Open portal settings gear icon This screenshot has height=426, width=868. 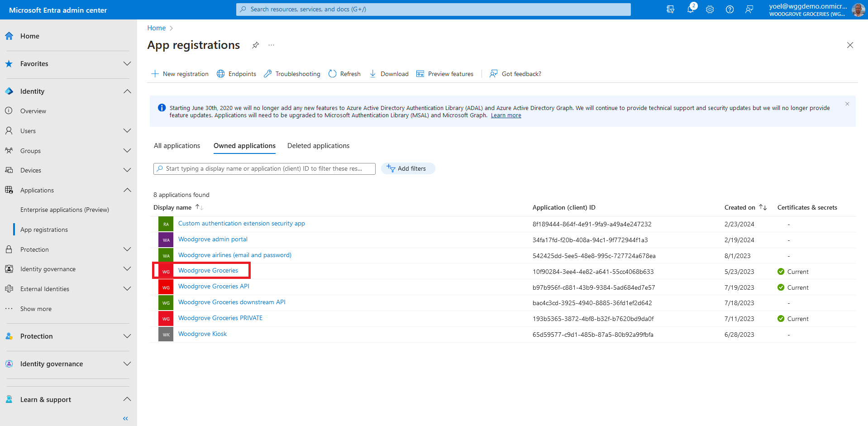click(710, 10)
